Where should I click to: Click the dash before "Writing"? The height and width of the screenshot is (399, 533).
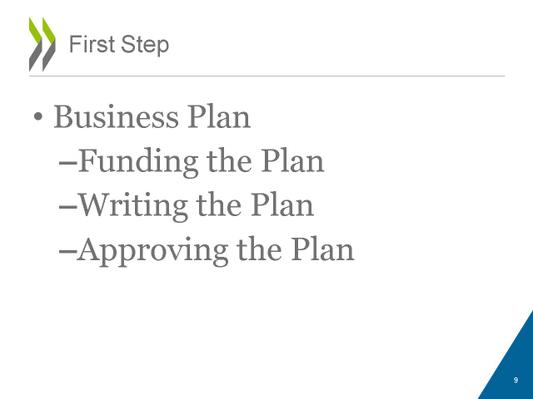[x=68, y=208]
